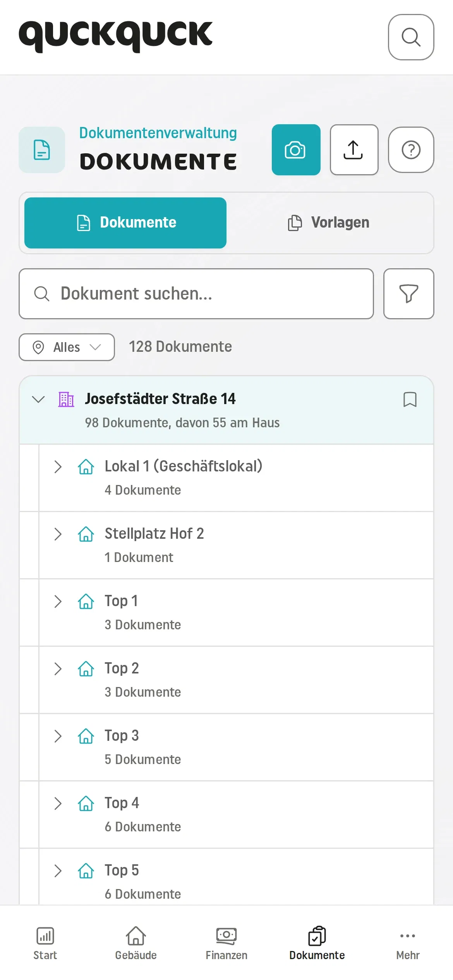The width and height of the screenshot is (453, 980).
Task: Click the Top 1 label
Action: click(x=121, y=601)
